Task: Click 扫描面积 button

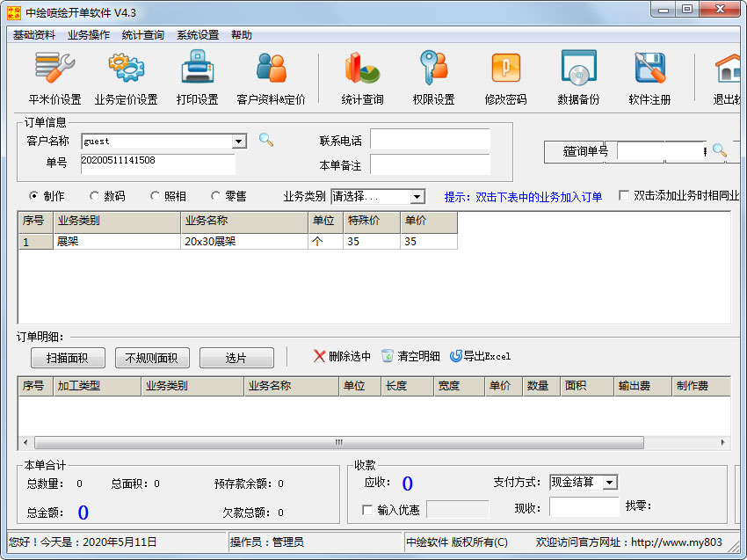Action: [x=68, y=358]
